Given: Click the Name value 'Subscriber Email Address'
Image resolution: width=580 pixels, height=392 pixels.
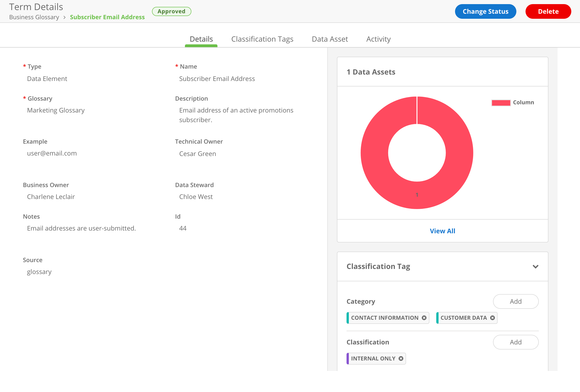Looking at the screenshot, I should coord(217,79).
